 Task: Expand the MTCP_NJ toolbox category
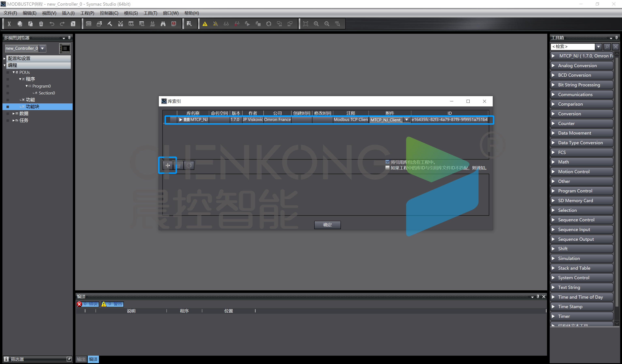pyautogui.click(x=553, y=56)
